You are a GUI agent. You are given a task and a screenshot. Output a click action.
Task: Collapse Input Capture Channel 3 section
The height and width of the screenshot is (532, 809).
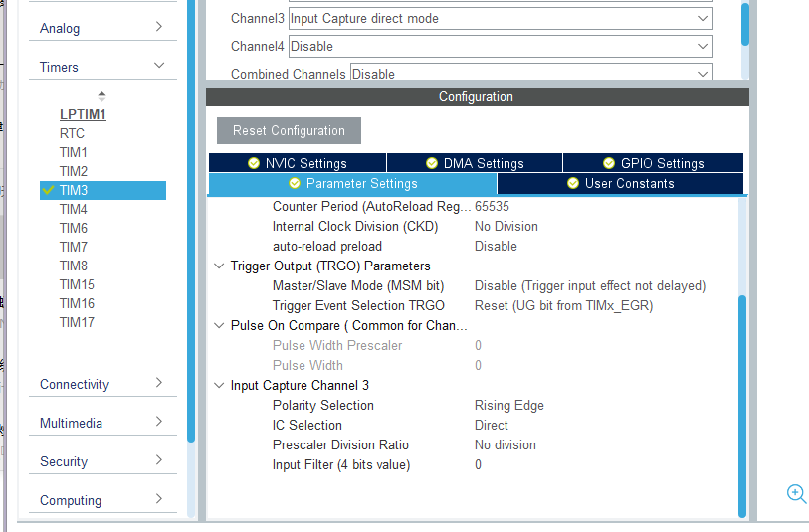219,385
